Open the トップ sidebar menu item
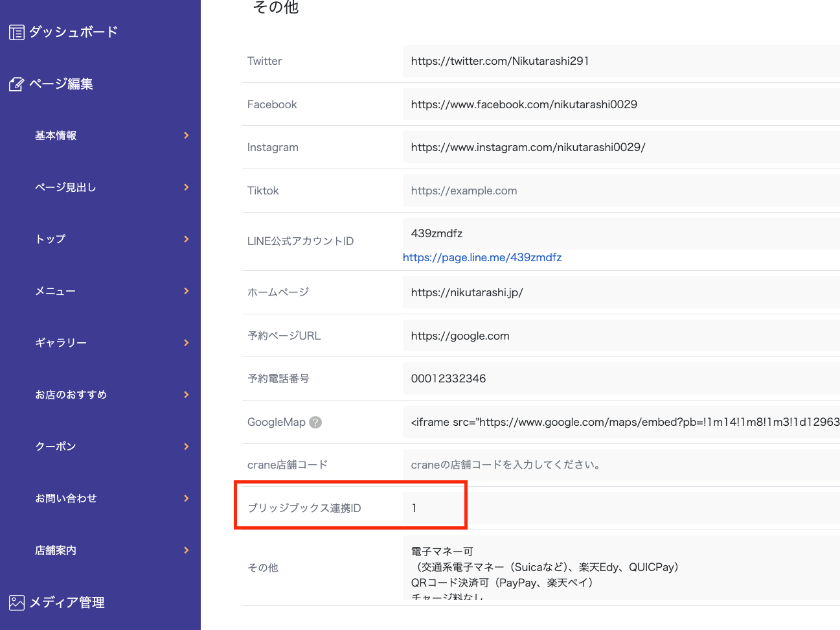The image size is (840, 630). tap(51, 239)
